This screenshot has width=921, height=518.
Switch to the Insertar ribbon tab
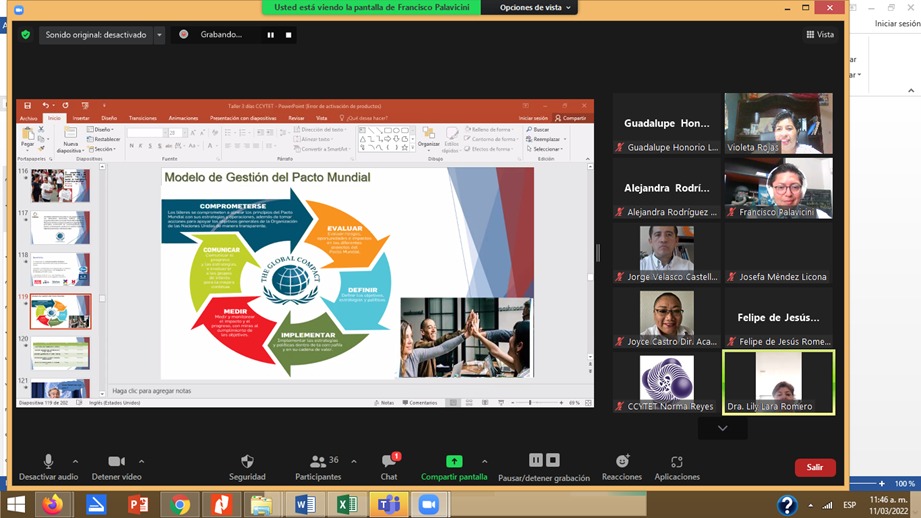click(81, 118)
